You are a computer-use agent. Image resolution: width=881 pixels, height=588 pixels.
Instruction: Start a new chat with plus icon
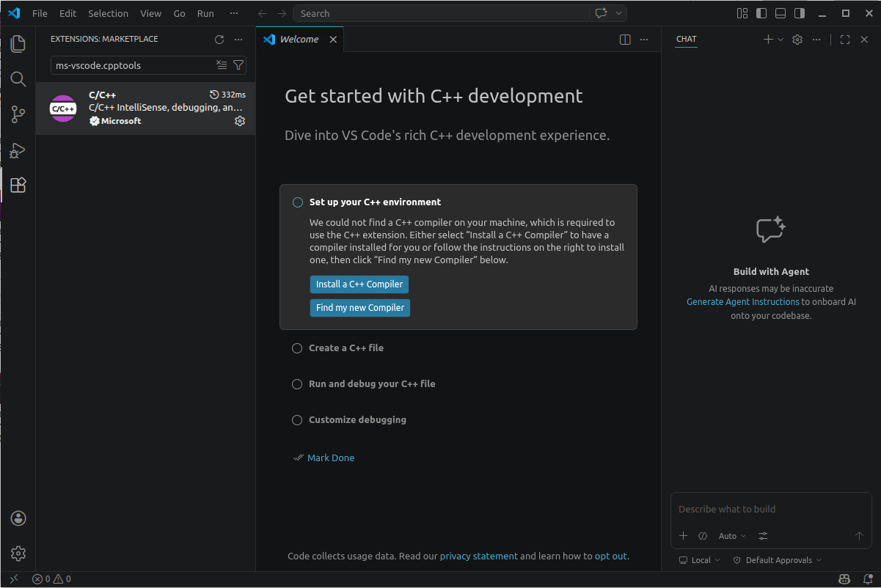(x=768, y=40)
